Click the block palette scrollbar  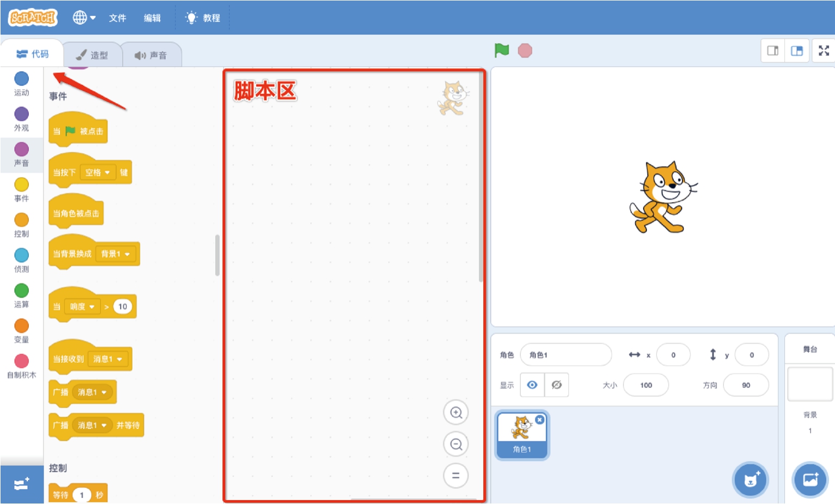pyautogui.click(x=217, y=255)
